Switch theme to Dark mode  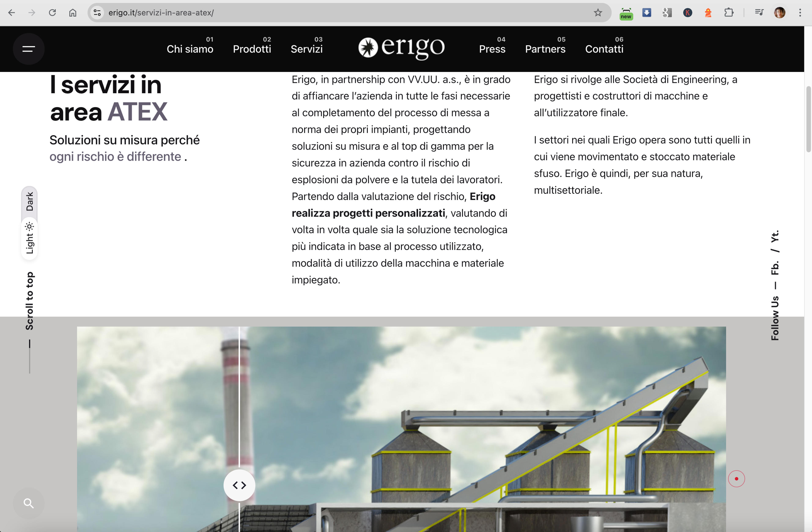29,201
